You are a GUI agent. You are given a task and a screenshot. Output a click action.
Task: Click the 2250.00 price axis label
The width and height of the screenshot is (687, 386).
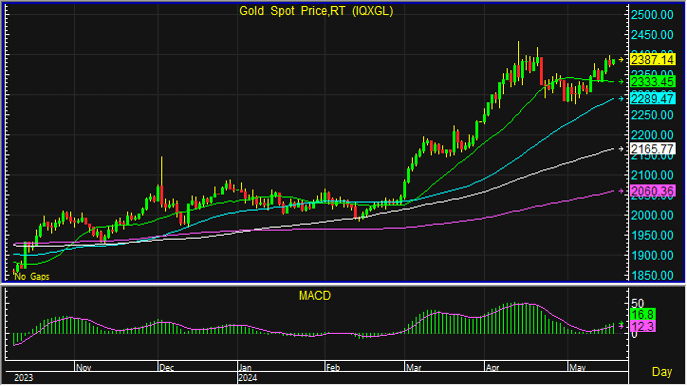(652, 115)
